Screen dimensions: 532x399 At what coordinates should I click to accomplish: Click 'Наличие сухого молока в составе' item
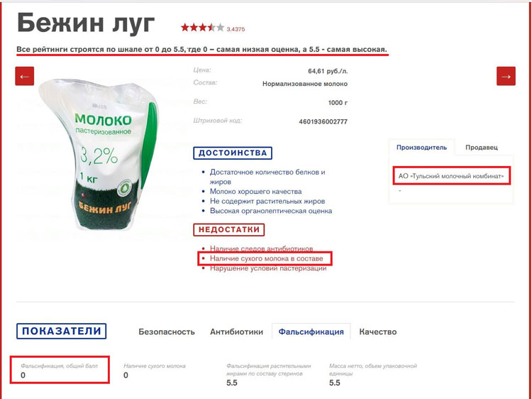tap(266, 258)
